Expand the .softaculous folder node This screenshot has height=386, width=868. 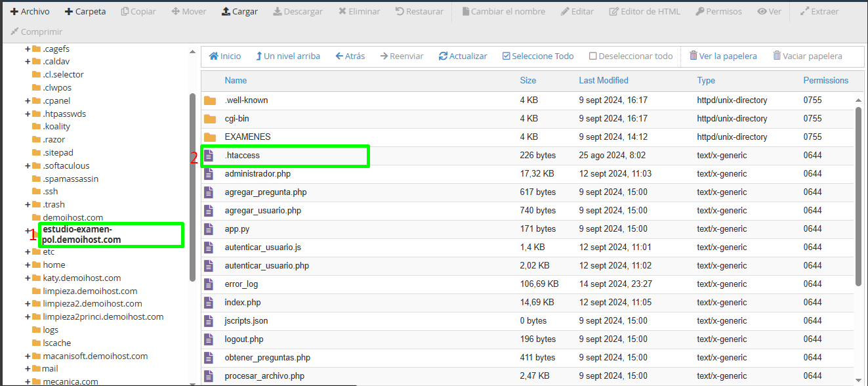click(x=27, y=165)
